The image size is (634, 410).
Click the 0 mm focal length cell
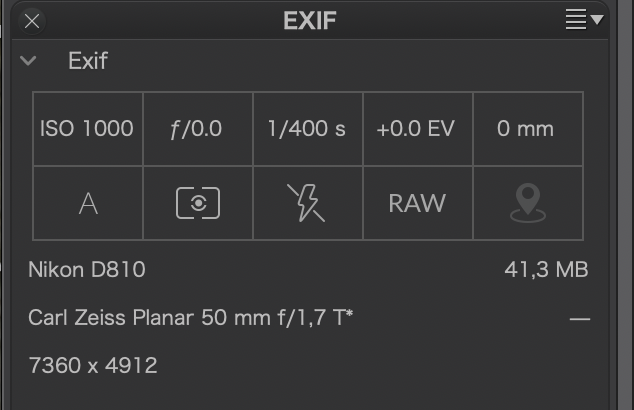[x=528, y=129]
